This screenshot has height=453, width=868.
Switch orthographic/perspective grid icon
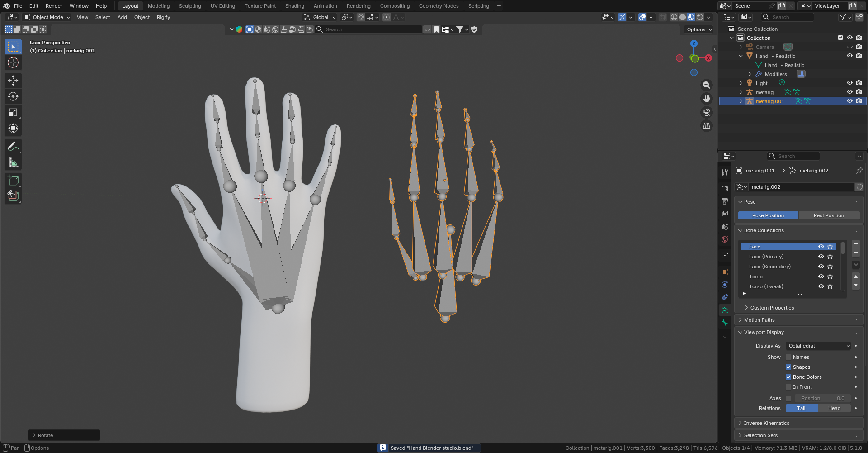(707, 126)
